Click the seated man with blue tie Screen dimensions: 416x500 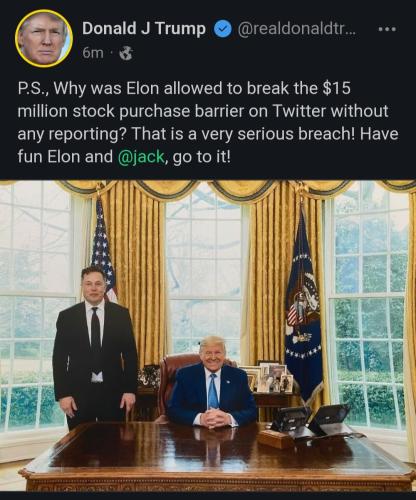point(213,383)
